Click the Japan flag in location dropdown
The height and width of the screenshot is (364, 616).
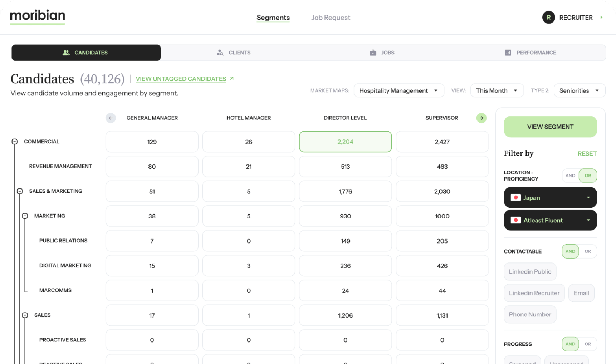coord(515,197)
